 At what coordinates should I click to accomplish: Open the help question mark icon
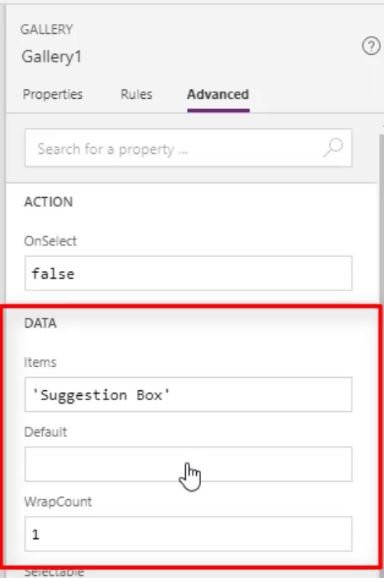pyautogui.click(x=371, y=46)
